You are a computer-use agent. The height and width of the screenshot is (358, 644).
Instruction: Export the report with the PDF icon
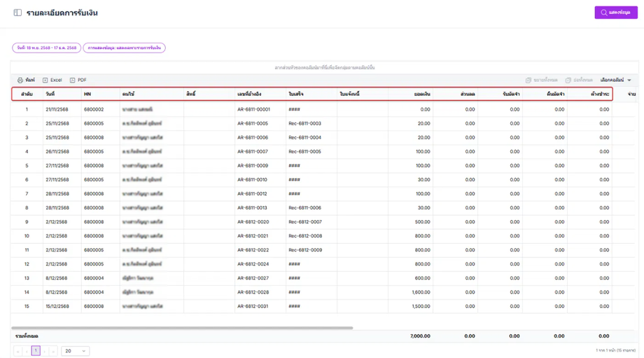click(72, 81)
